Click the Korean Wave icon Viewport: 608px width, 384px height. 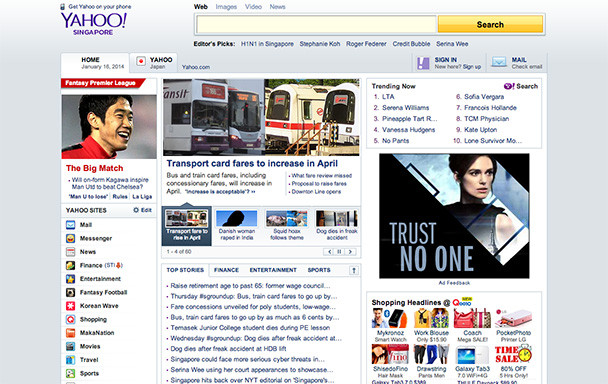[x=70, y=306]
